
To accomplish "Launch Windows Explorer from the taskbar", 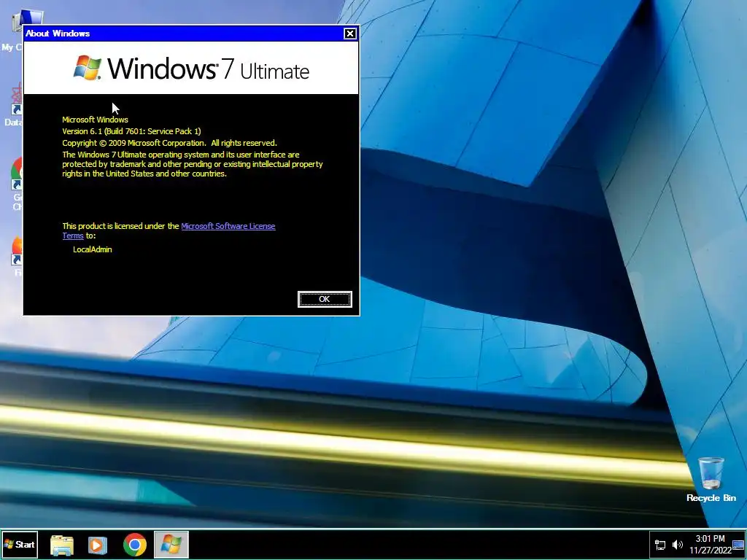I will click(62, 545).
